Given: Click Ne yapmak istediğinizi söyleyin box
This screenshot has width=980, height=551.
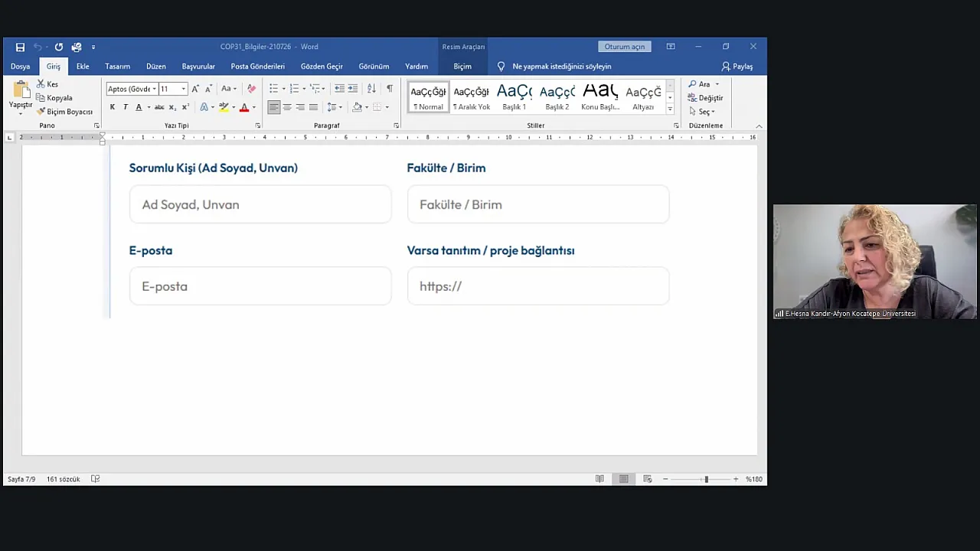Looking at the screenshot, I should 562,67.
